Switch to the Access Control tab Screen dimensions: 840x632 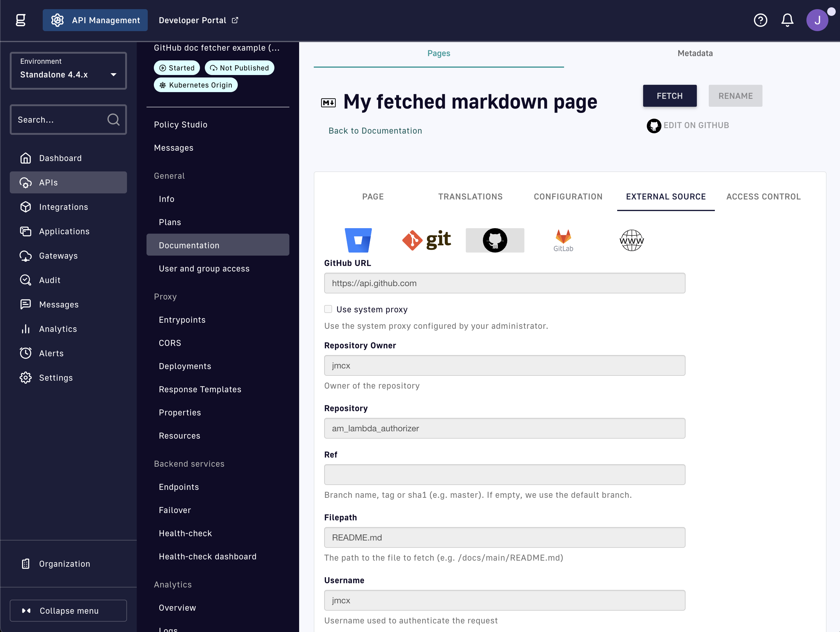(763, 197)
